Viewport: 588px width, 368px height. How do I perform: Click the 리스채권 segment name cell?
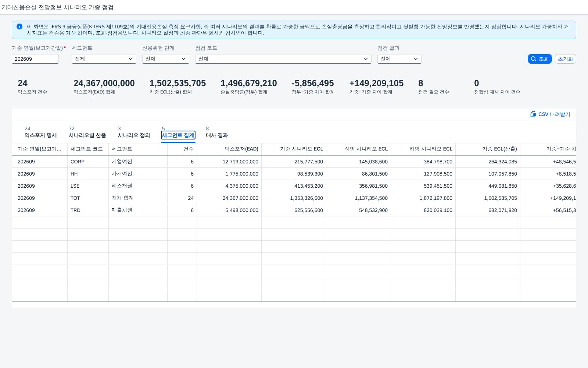click(138, 186)
